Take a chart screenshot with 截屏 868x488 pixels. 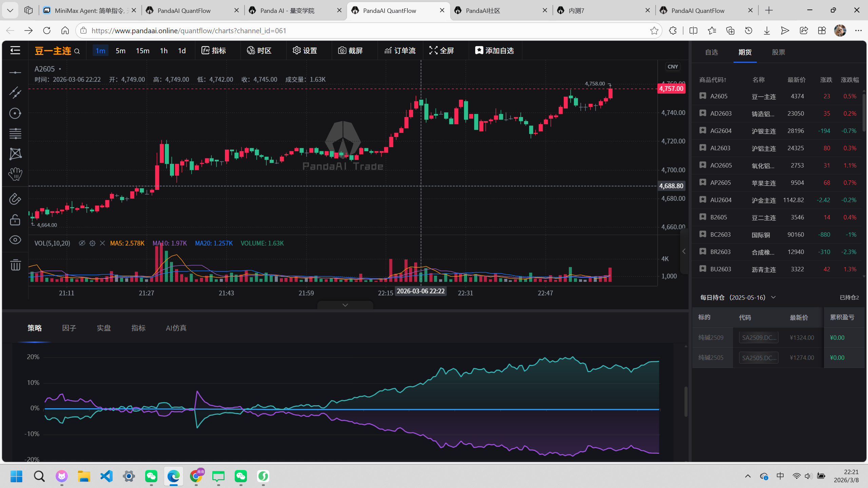click(x=351, y=51)
